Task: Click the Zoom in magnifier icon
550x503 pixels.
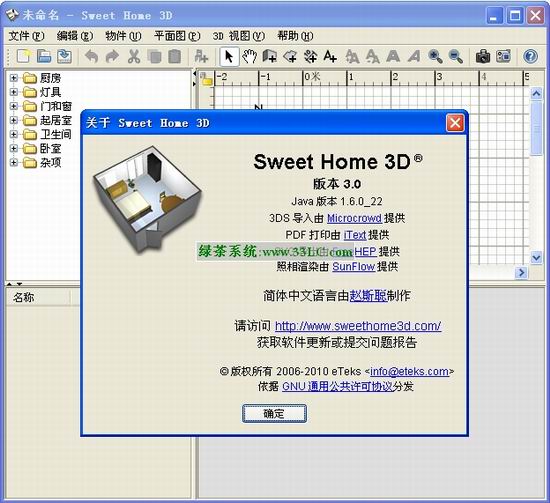Action: [435, 56]
